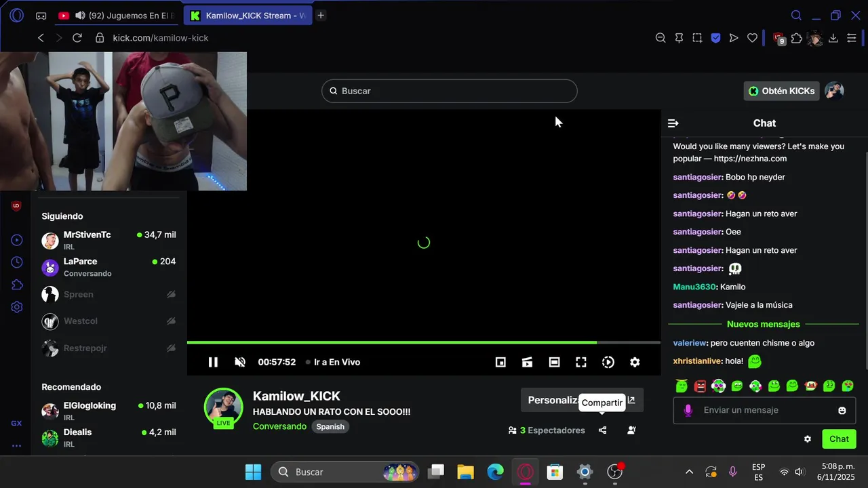The height and width of the screenshot is (488, 868).
Task: Open a new browser tab
Action: point(321,16)
